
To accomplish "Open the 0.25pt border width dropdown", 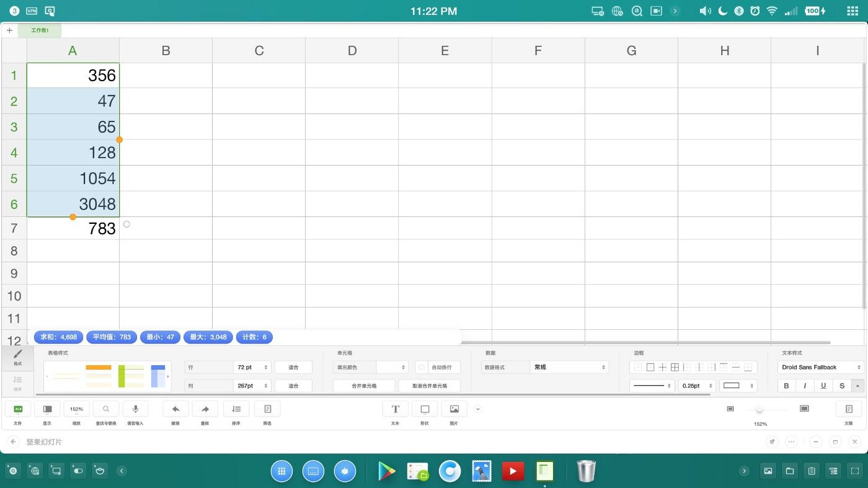I will coord(697,386).
